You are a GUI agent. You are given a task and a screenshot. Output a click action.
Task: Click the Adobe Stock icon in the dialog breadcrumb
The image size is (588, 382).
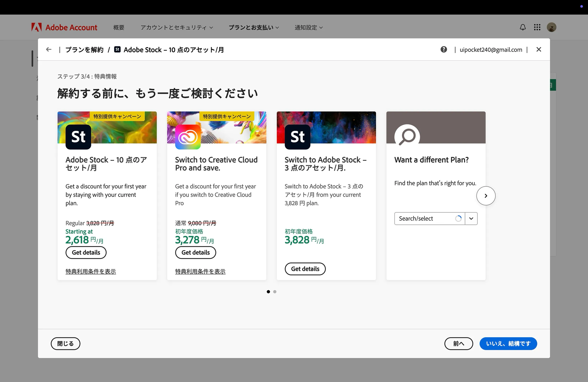[x=117, y=49]
